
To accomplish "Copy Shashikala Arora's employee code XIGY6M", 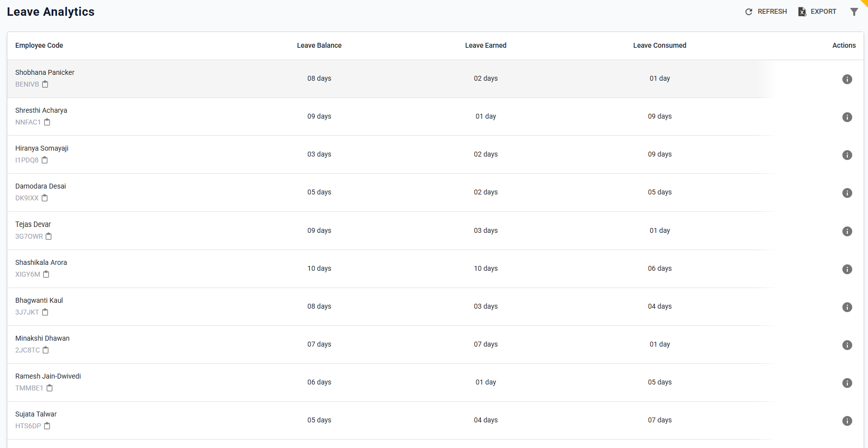I will coord(46,274).
